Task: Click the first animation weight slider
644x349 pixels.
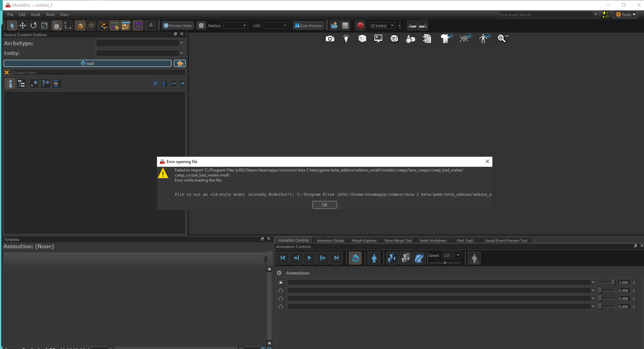Action: click(x=607, y=283)
